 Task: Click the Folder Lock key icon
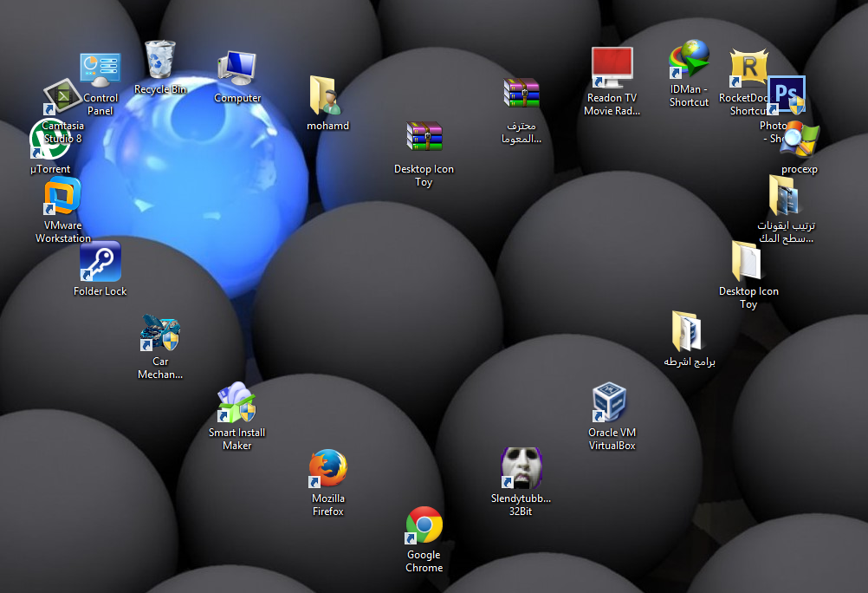coord(100,262)
